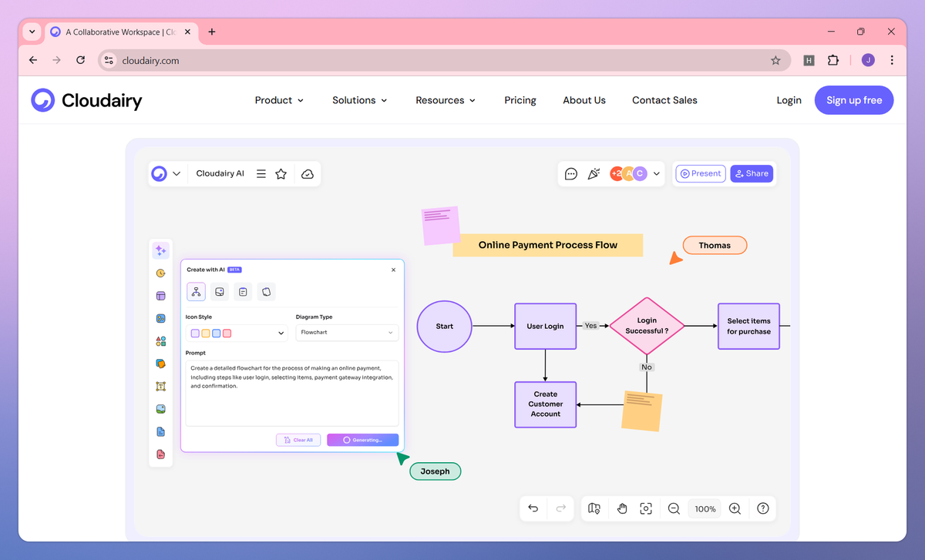Switch to the document generator tab in AI panel
The width and height of the screenshot is (925, 560).
[x=243, y=292]
